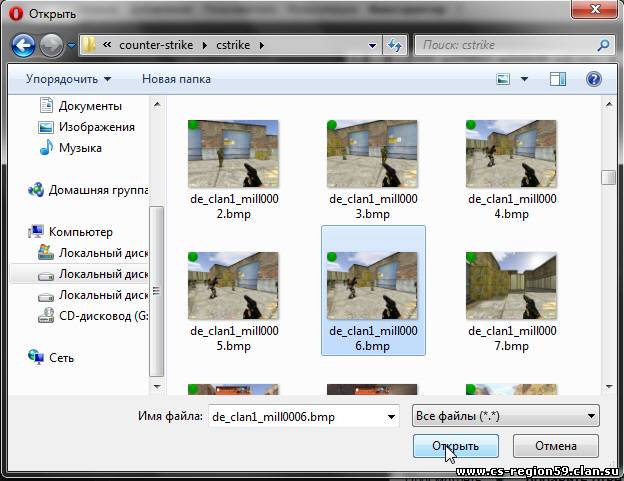Screen dimensions: 624x481
Task: Open Документы in the navigation pane
Action: 90,106
